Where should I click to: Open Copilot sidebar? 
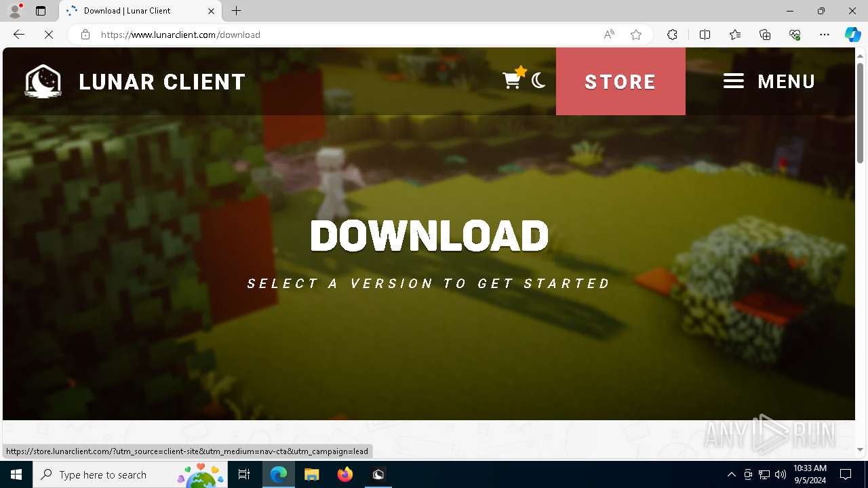[x=852, y=35]
